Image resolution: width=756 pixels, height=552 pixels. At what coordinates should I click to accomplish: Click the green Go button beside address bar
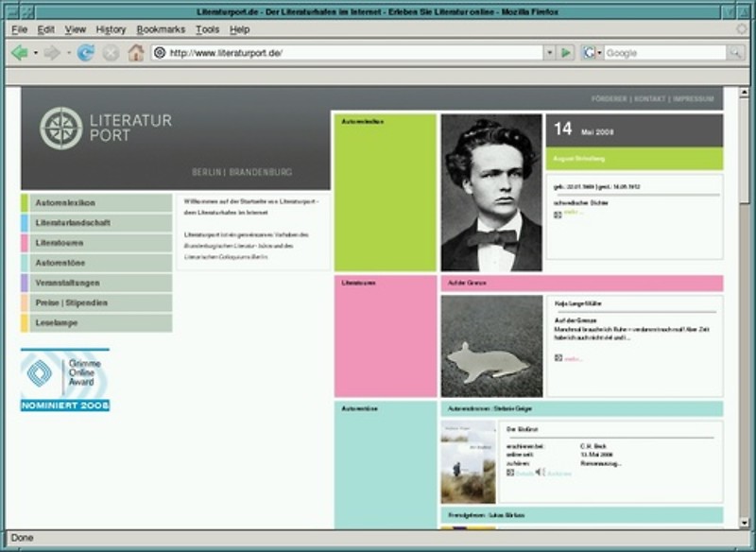[566, 53]
